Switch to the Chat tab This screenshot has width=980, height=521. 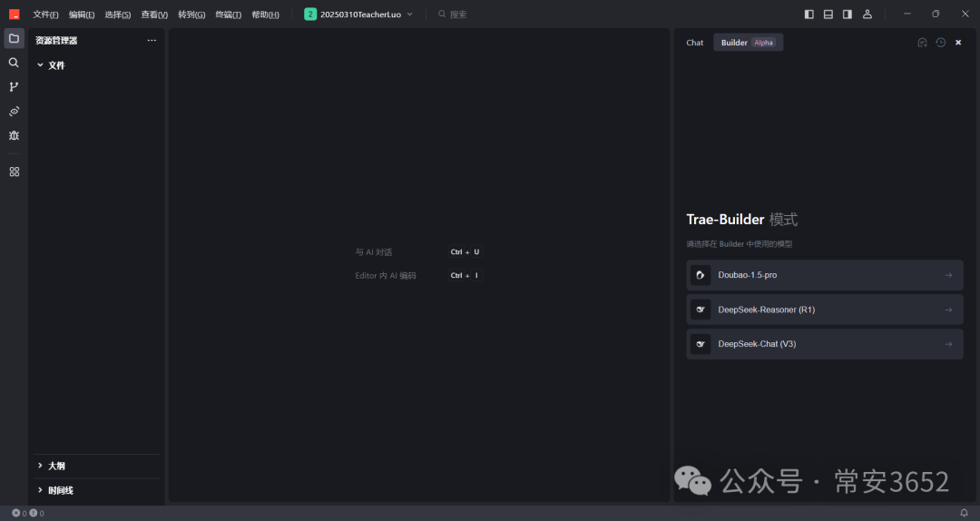tap(695, 43)
